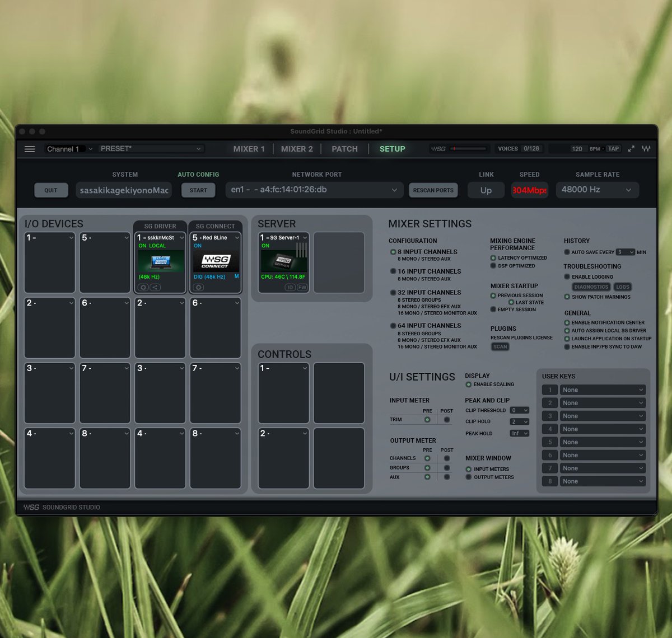The height and width of the screenshot is (638, 672).
Task: Select 64 Input Channels configuration
Action: [393, 325]
